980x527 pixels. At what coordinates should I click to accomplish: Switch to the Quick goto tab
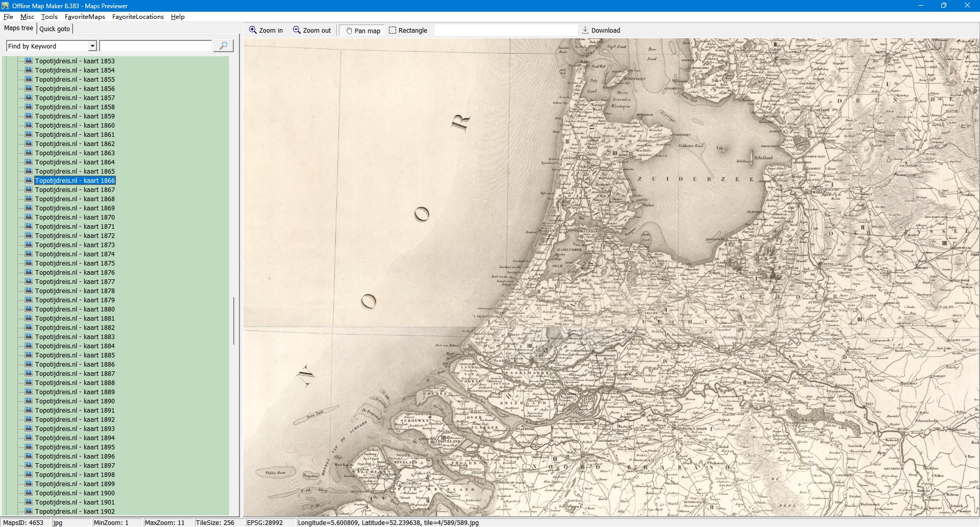[55, 29]
